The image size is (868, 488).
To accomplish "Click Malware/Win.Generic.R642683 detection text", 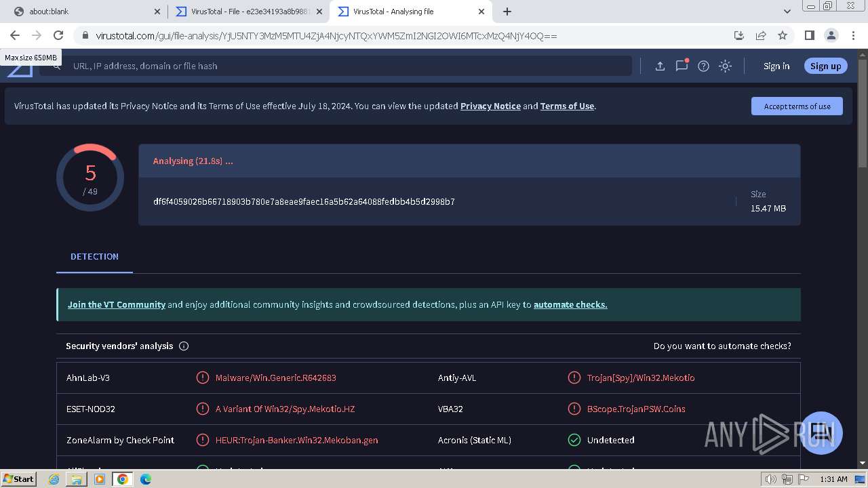I will 275,378.
